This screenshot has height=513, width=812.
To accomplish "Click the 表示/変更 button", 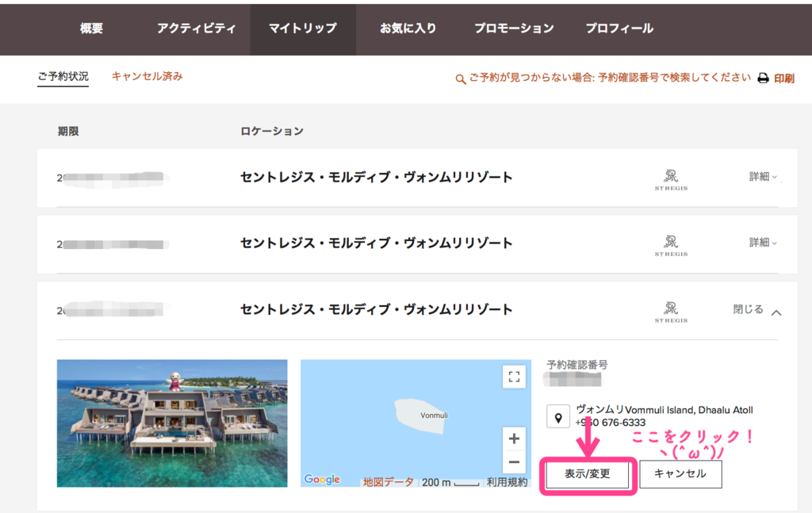I will 588,474.
